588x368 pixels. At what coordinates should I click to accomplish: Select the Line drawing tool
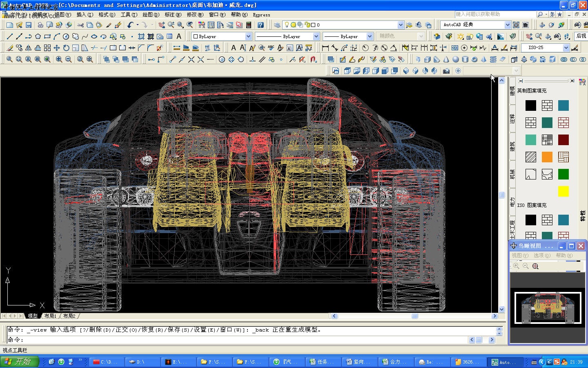coord(10,36)
